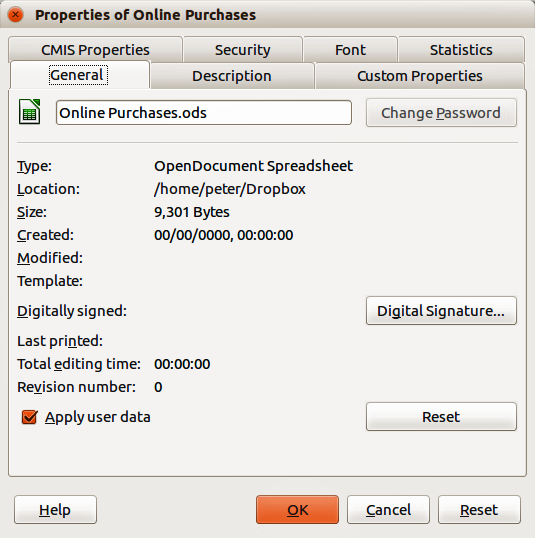Viewport: 535px width, 538px height.
Task: Switch to the CMIS Properties tab
Action: (95, 50)
